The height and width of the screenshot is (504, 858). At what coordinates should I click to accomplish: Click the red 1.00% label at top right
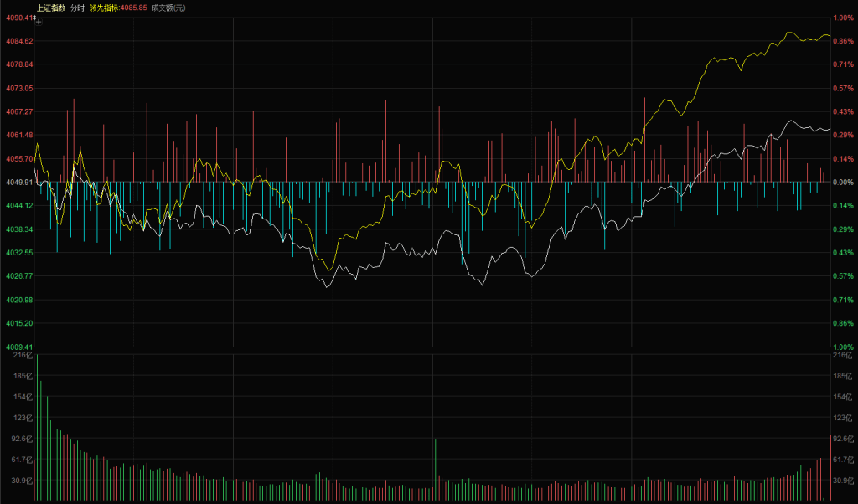tap(841, 18)
